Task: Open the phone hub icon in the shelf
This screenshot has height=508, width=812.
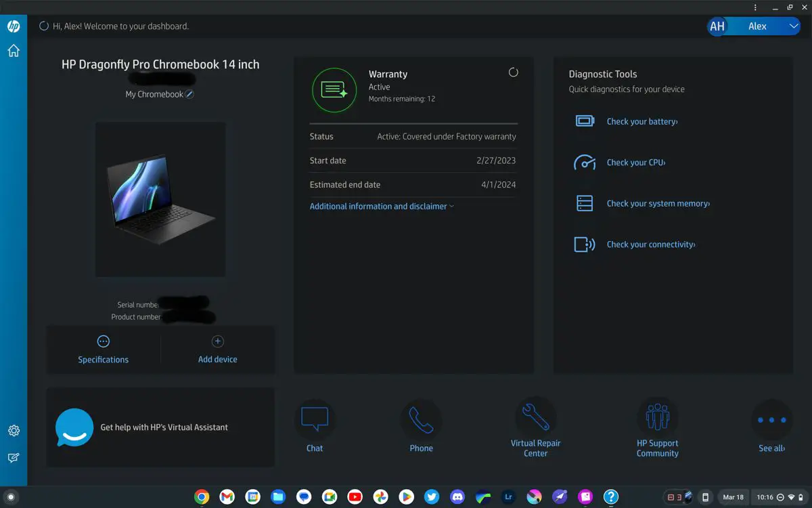Action: pos(705,497)
